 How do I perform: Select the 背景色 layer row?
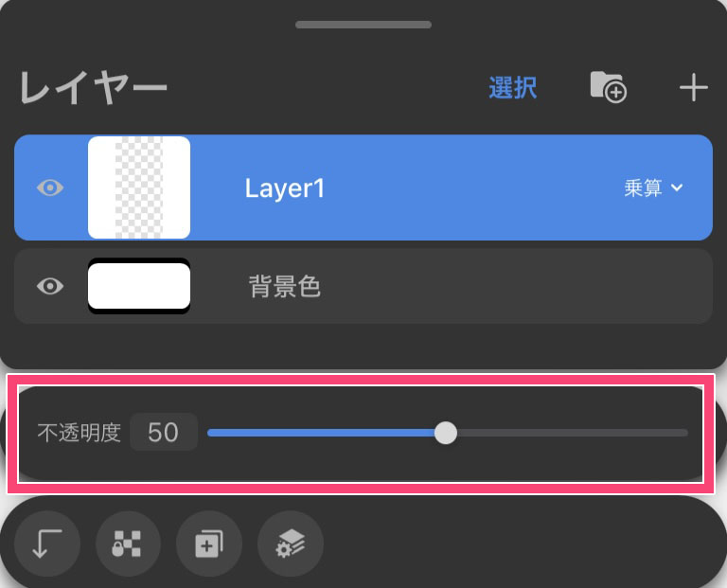coord(473,286)
